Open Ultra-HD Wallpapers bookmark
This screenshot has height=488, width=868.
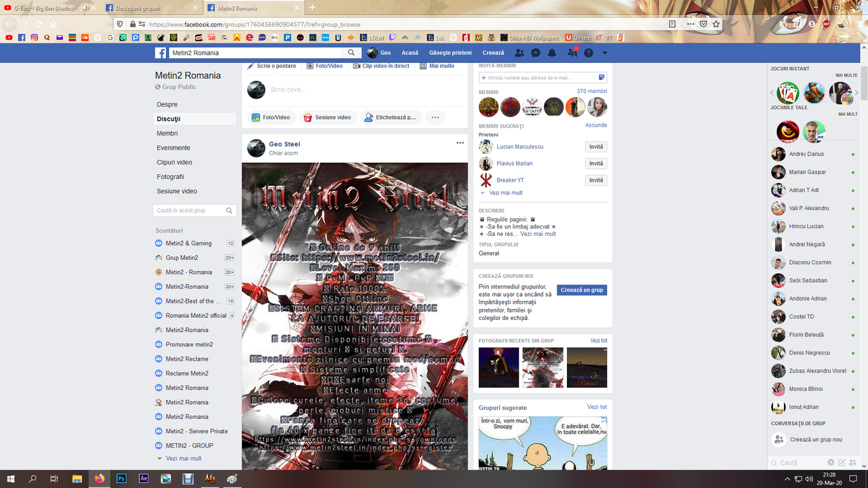coord(530,38)
